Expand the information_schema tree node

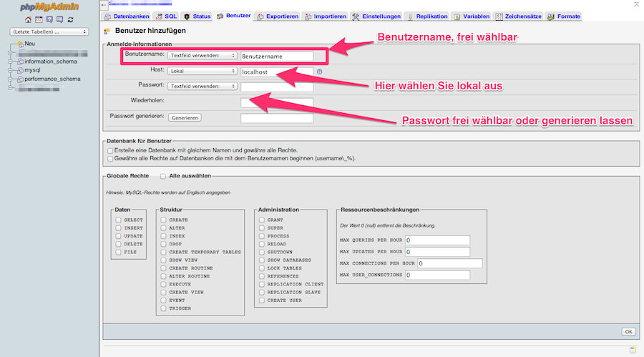pos(10,62)
